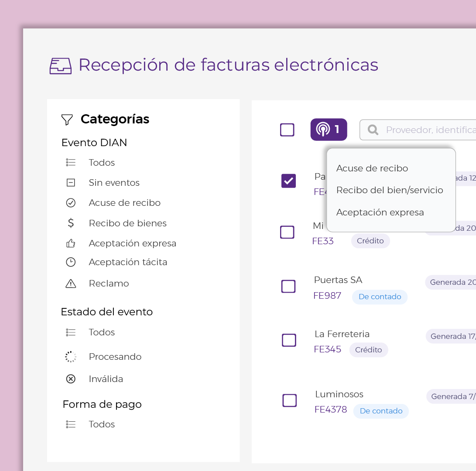
Task: Click the magnifier icon in search box
Action: tap(373, 130)
